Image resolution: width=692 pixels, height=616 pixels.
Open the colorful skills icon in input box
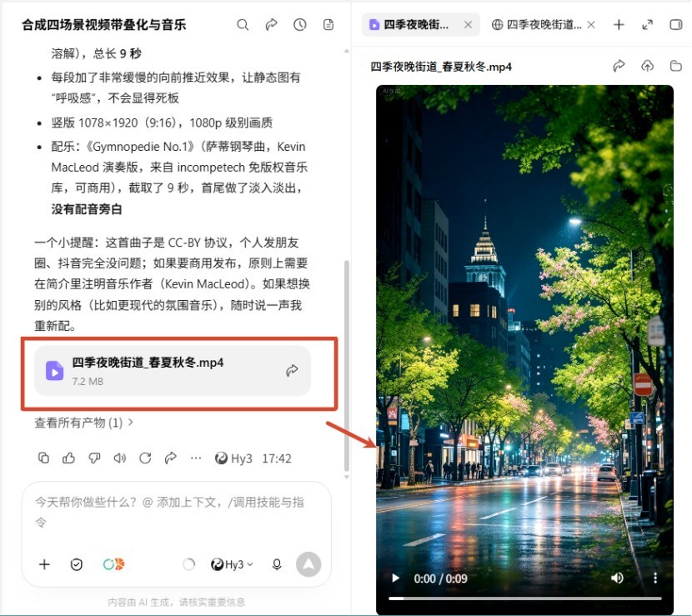point(113,564)
